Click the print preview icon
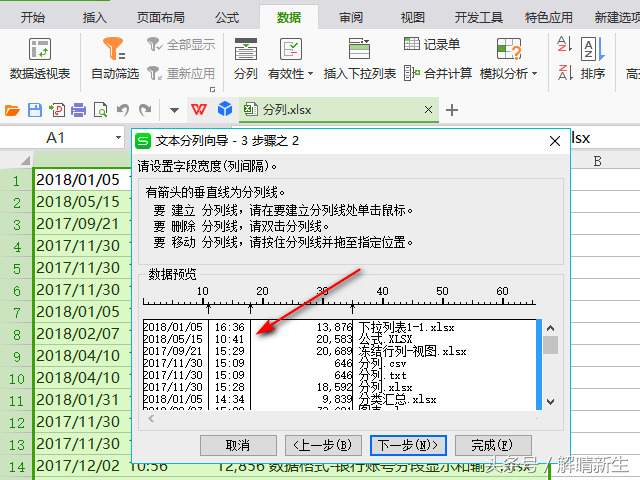640x480 pixels. pyautogui.click(x=100, y=110)
